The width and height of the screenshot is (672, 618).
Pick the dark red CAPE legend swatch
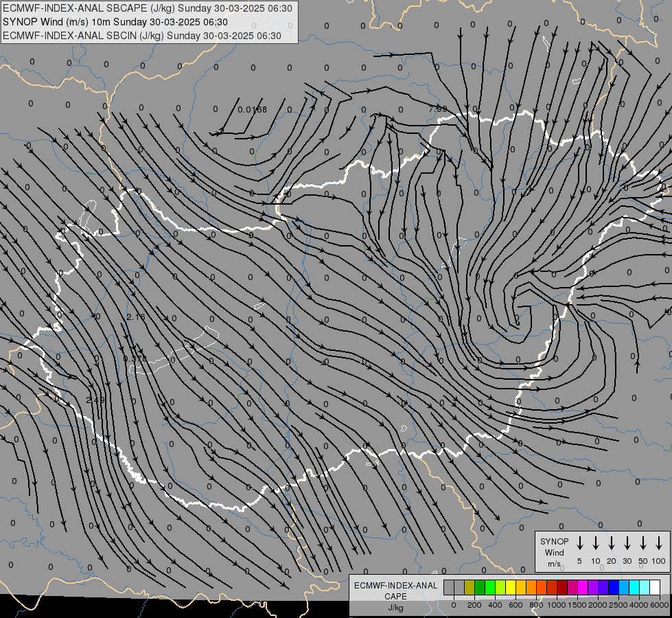563,587
